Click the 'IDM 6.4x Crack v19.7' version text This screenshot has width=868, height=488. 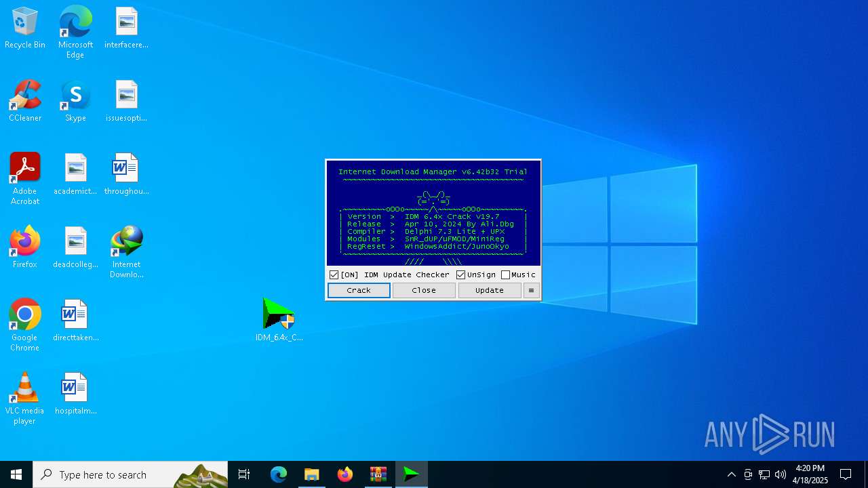[x=452, y=217]
